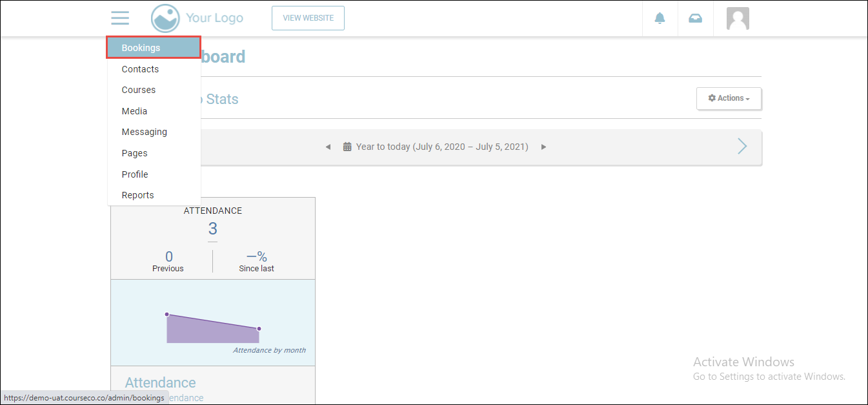
Task: Click the calendar icon in date range
Action: coord(347,147)
